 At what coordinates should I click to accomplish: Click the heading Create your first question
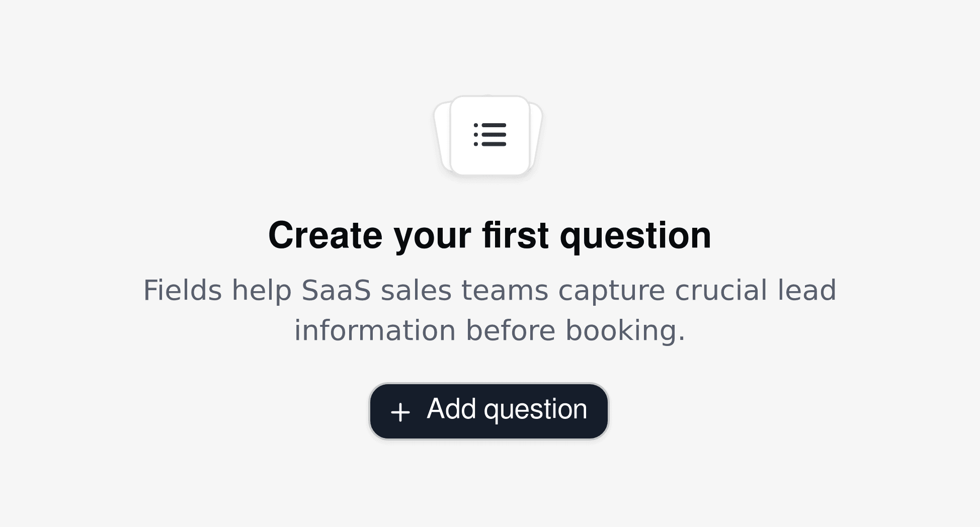(490, 235)
